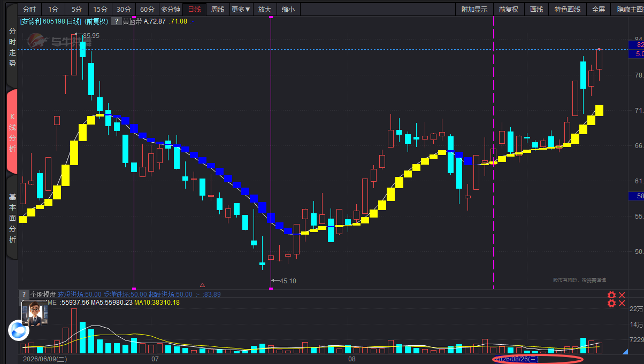Switch to 周线 weekly chart tab
644x364 pixels.
point(218,9)
